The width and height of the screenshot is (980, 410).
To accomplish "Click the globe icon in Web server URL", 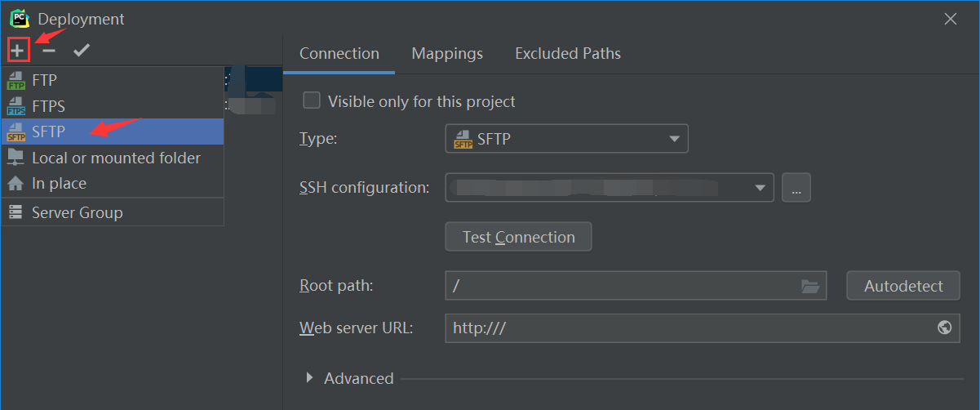I will 944,328.
